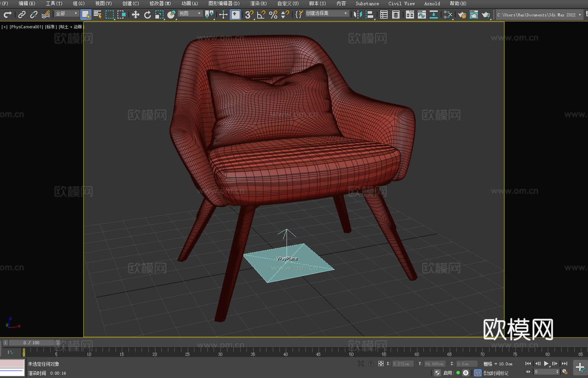This screenshot has height=378, width=588.
Task: Open the 渲染(R) menu
Action: point(258,3)
